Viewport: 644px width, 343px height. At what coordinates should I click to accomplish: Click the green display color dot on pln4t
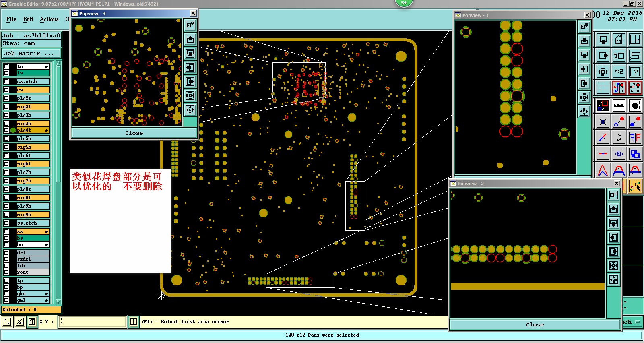click(x=13, y=130)
